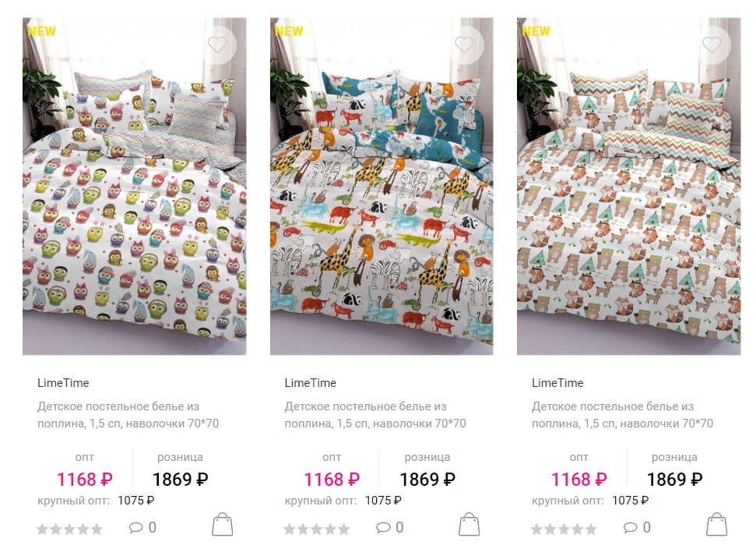
Task: Rate the fox teepee bedding with stars
Action: pyautogui.click(x=564, y=529)
